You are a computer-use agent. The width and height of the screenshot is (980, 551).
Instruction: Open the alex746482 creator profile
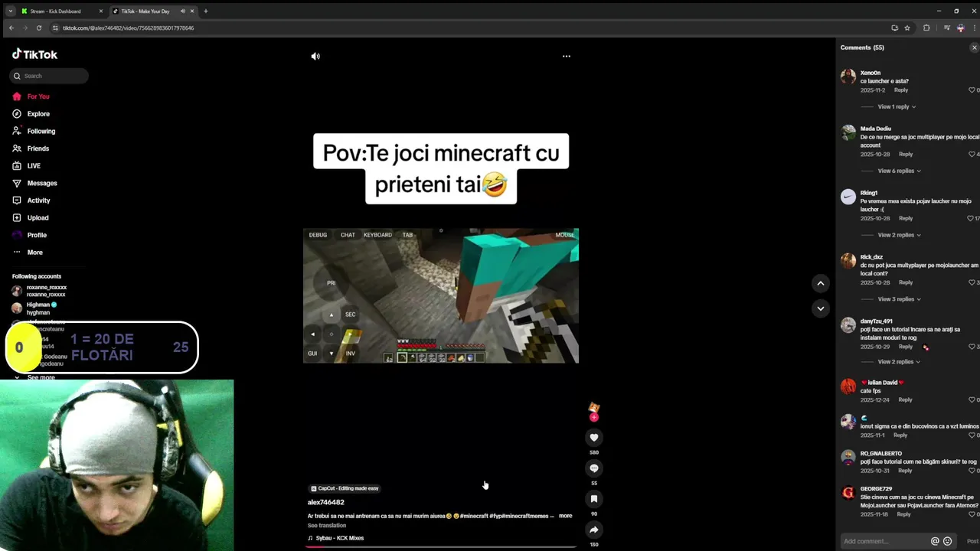[x=325, y=502]
